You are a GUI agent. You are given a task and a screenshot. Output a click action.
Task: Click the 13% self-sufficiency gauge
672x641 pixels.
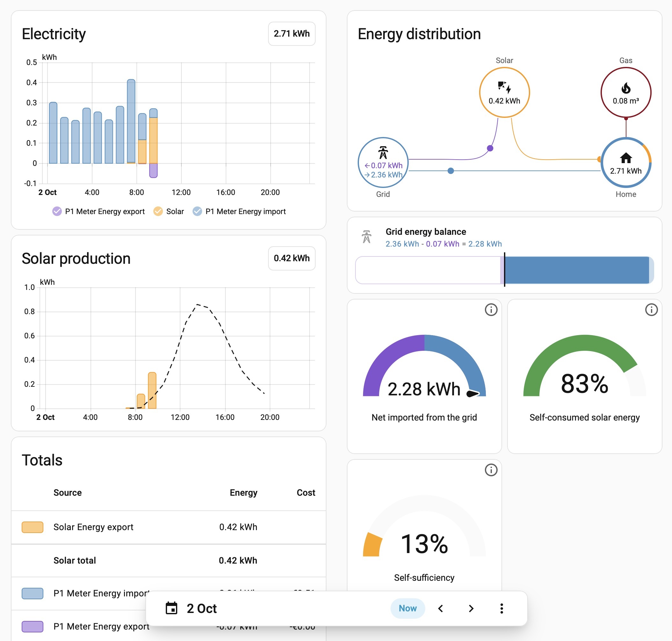pyautogui.click(x=424, y=526)
